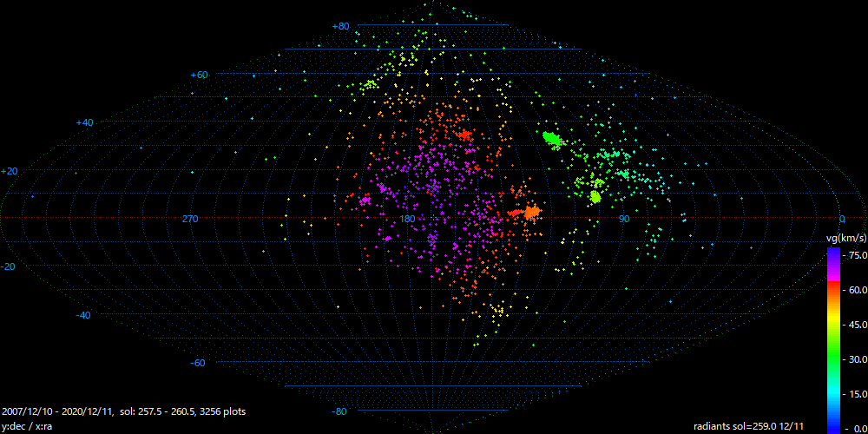Image resolution: width=868 pixels, height=434 pixels.
Task: Click the 75.0 velocity legend label
Action: (x=855, y=255)
